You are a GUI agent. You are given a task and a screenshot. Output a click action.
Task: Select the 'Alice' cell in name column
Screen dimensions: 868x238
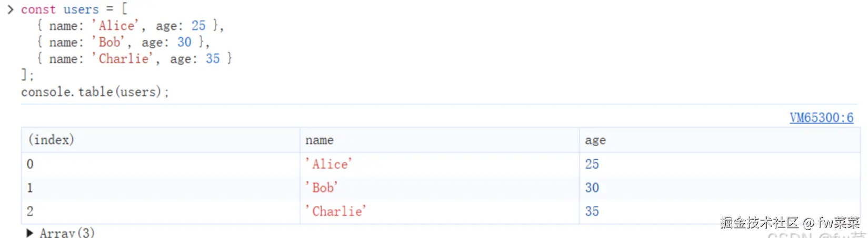tap(329, 164)
